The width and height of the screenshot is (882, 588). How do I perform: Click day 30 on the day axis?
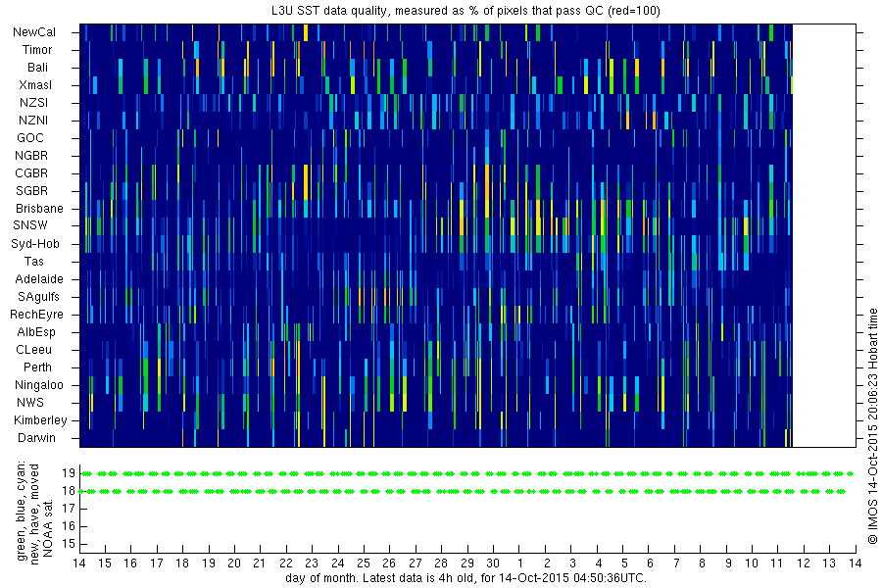click(493, 563)
